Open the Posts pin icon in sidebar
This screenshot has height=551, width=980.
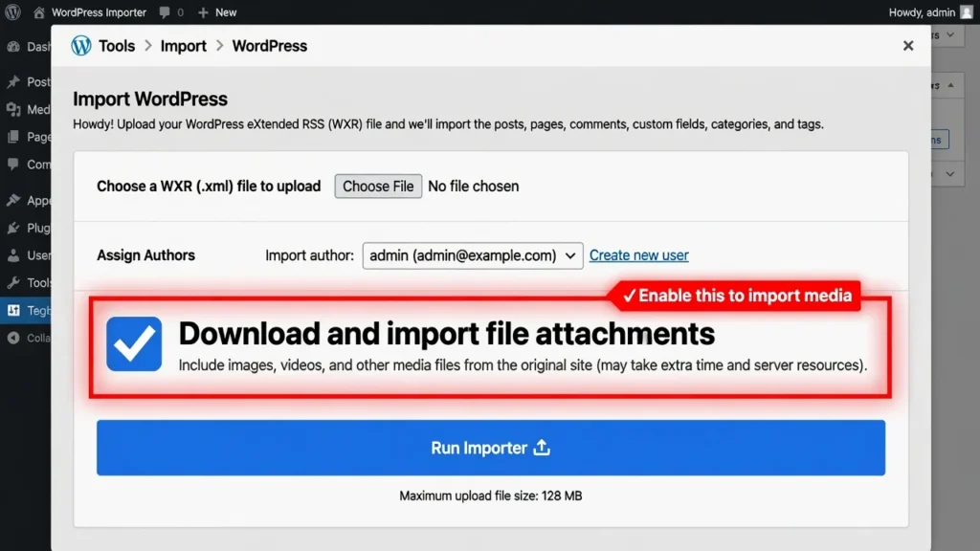coord(13,82)
